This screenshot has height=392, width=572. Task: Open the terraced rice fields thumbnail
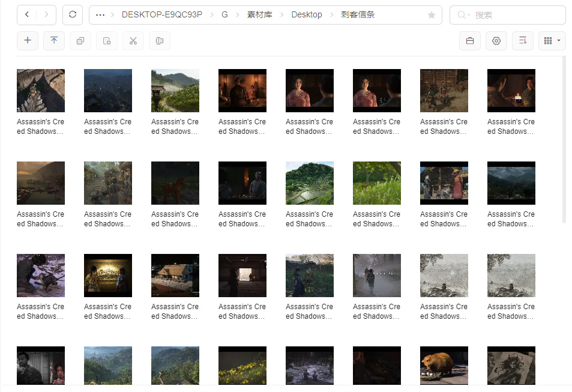[310, 183]
